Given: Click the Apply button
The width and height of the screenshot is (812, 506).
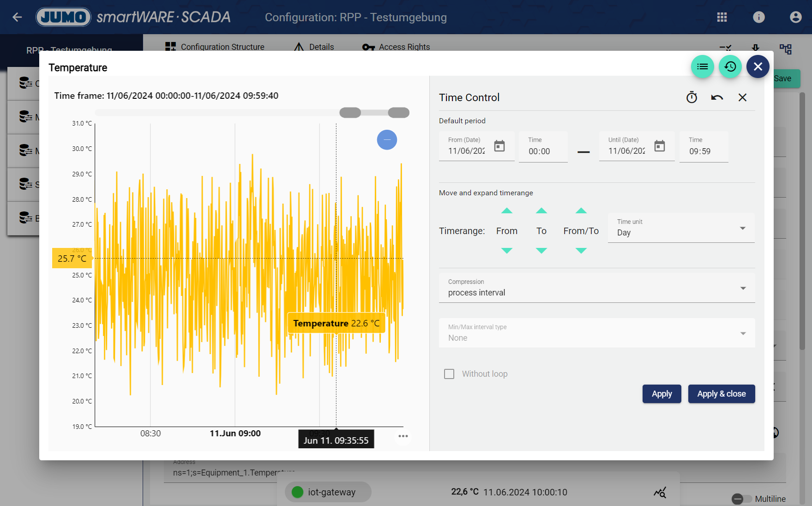Looking at the screenshot, I should (662, 394).
